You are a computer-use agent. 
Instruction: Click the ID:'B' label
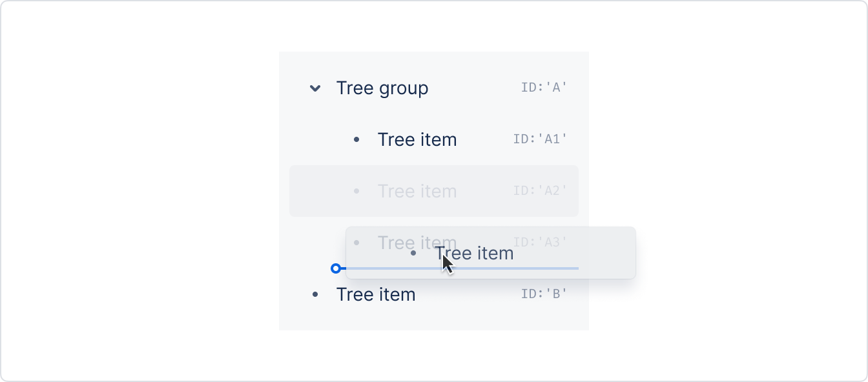tap(544, 294)
